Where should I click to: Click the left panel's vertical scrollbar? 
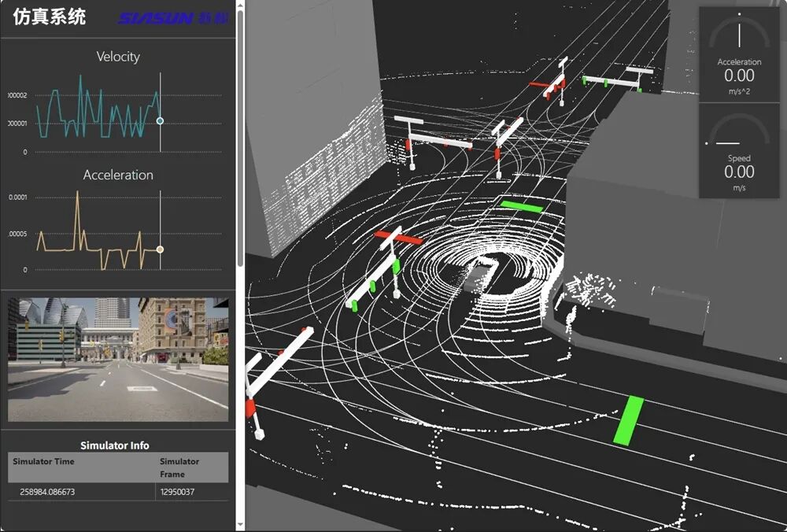tap(240, 157)
